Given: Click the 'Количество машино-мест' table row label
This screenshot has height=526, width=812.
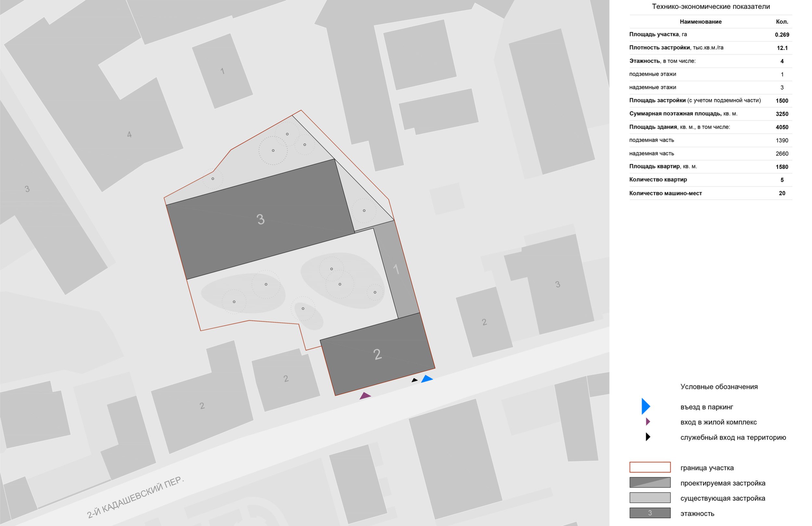Looking at the screenshot, I should click(665, 194).
